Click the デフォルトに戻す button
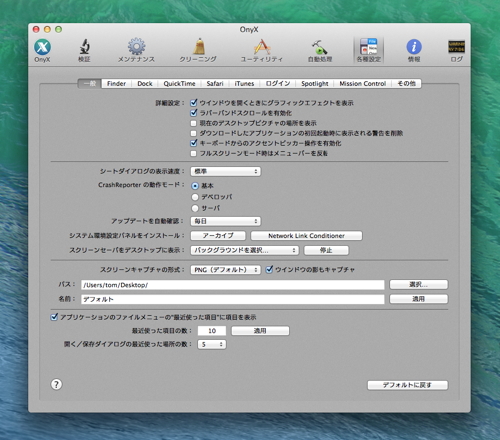 click(x=407, y=385)
